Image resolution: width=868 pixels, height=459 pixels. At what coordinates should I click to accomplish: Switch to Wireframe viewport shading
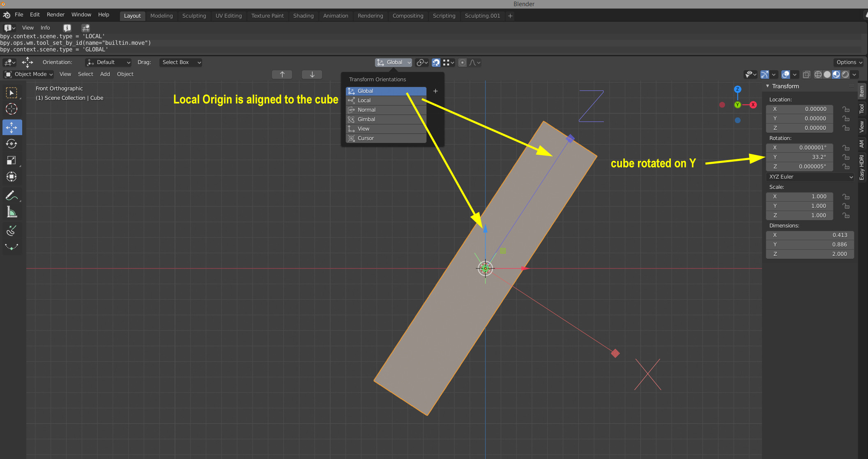click(x=818, y=74)
